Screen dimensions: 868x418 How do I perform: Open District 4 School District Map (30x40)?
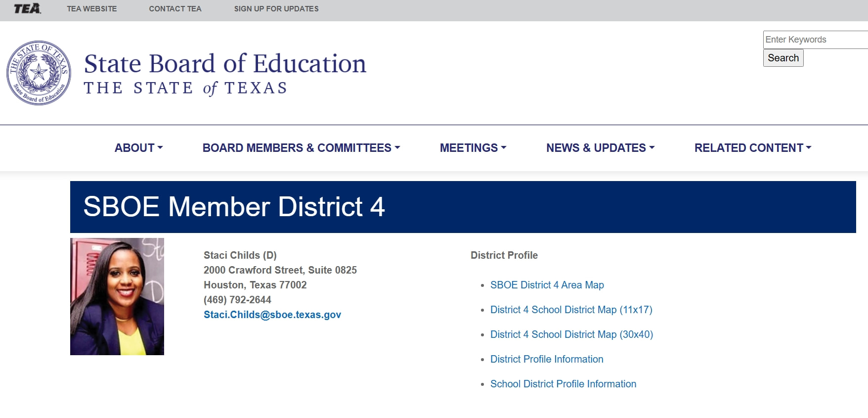(x=572, y=334)
